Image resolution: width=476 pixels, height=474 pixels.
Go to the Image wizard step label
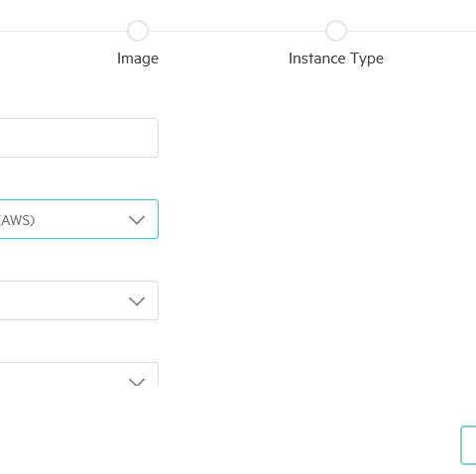[138, 59]
